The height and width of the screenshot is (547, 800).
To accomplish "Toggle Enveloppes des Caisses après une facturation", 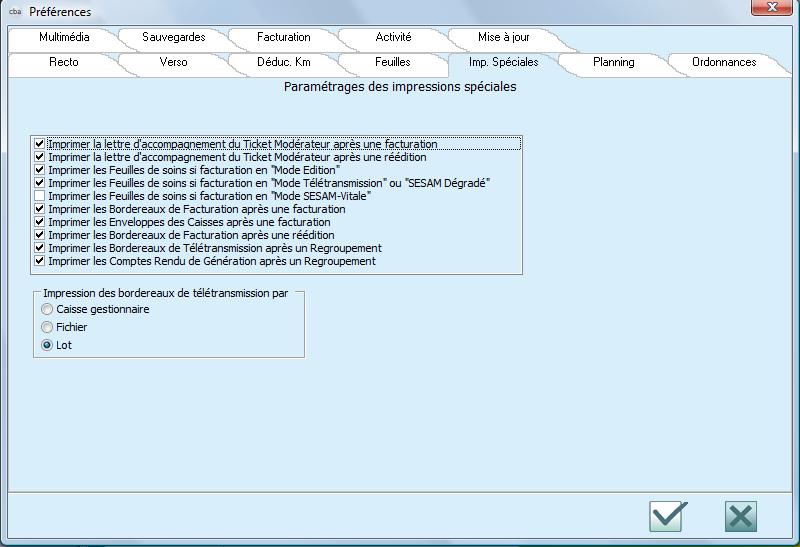I will [39, 222].
